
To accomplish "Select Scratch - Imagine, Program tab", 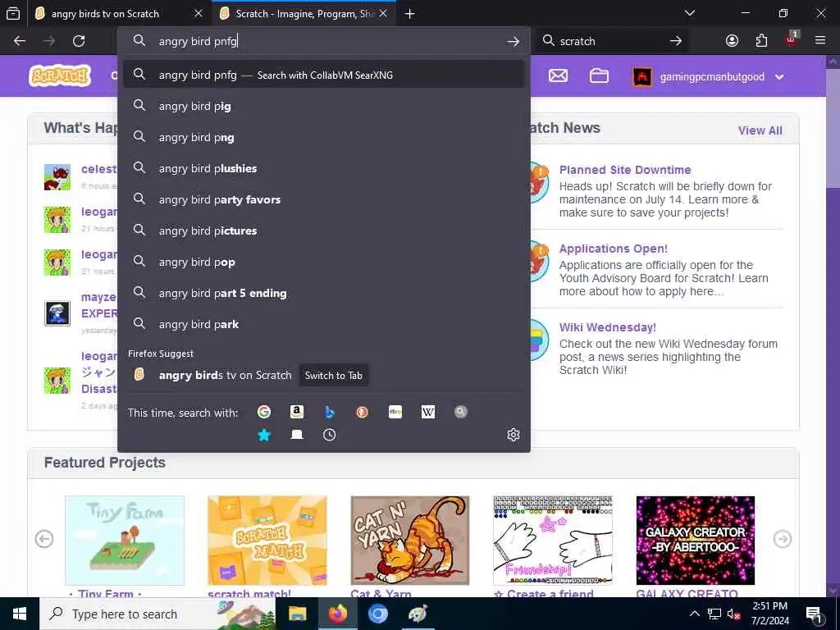I will [305, 14].
